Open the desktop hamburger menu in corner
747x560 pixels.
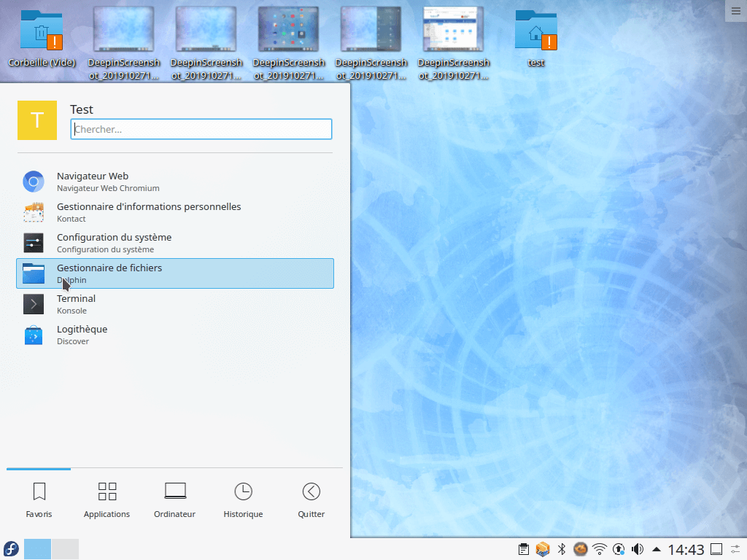736,11
